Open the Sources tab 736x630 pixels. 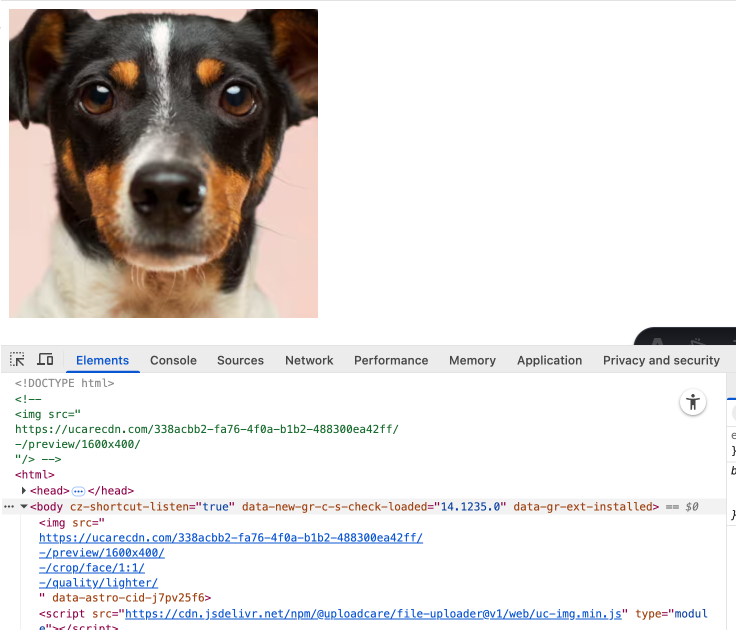click(x=240, y=360)
